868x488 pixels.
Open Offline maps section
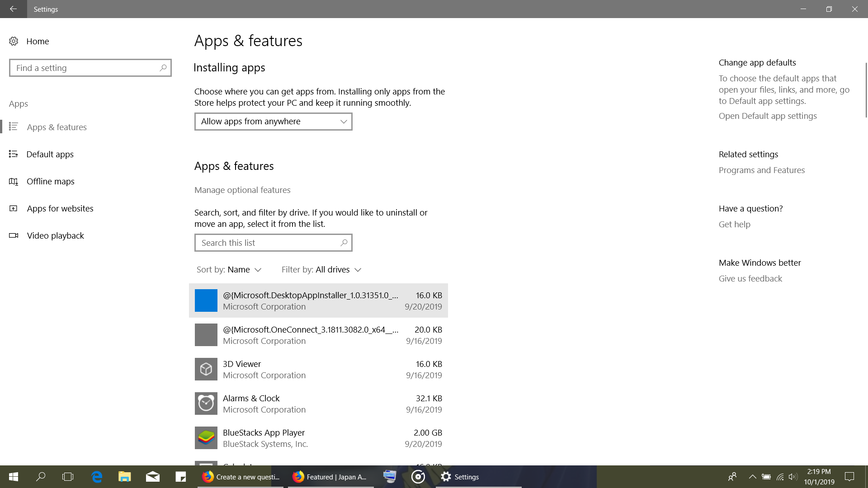(50, 181)
